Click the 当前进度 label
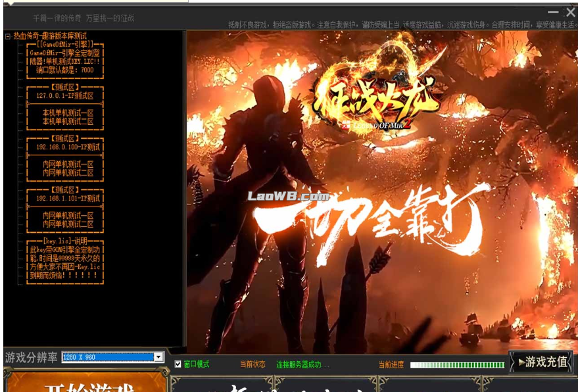 point(391,365)
